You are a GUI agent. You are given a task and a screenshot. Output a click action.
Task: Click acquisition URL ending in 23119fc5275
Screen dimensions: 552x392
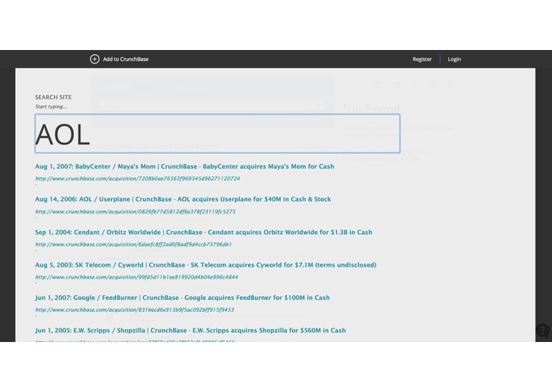click(136, 212)
